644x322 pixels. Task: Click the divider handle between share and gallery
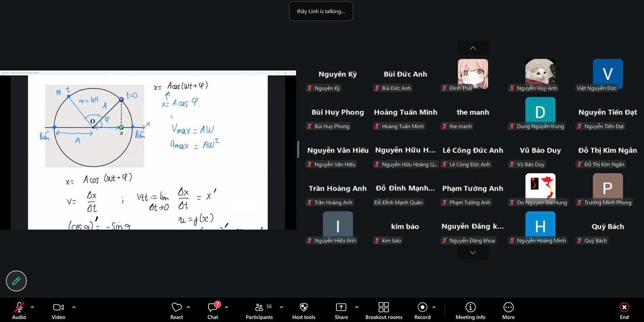299,149
